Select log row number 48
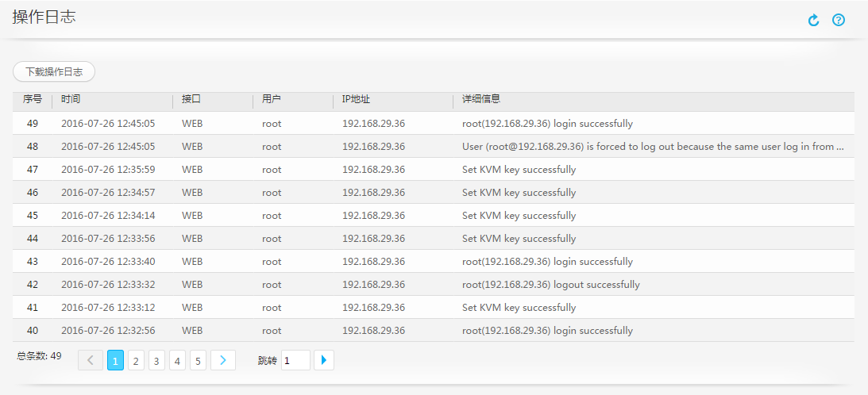 433,147
